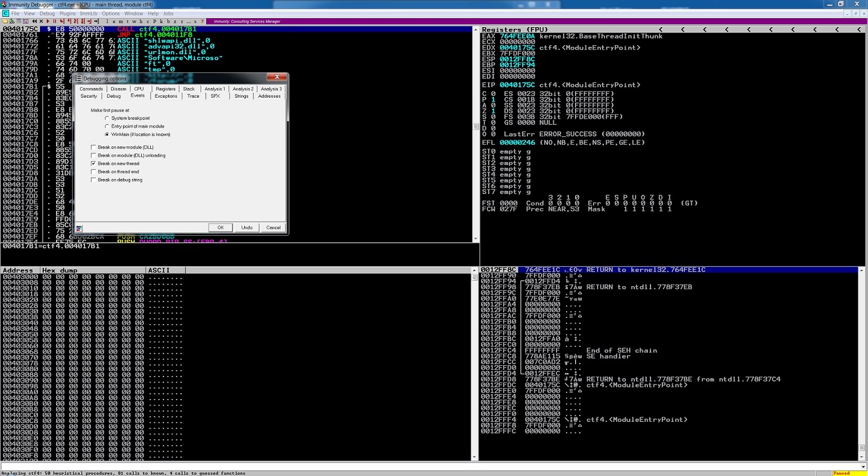Tick Break on debug string checkbox
Image resolution: width=868 pixels, height=476 pixels.
[x=93, y=180]
